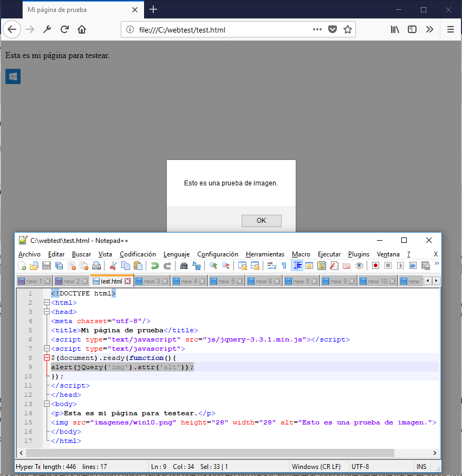Open new Firefox tab with plus
This screenshot has height=476, width=462.
pyautogui.click(x=153, y=9)
